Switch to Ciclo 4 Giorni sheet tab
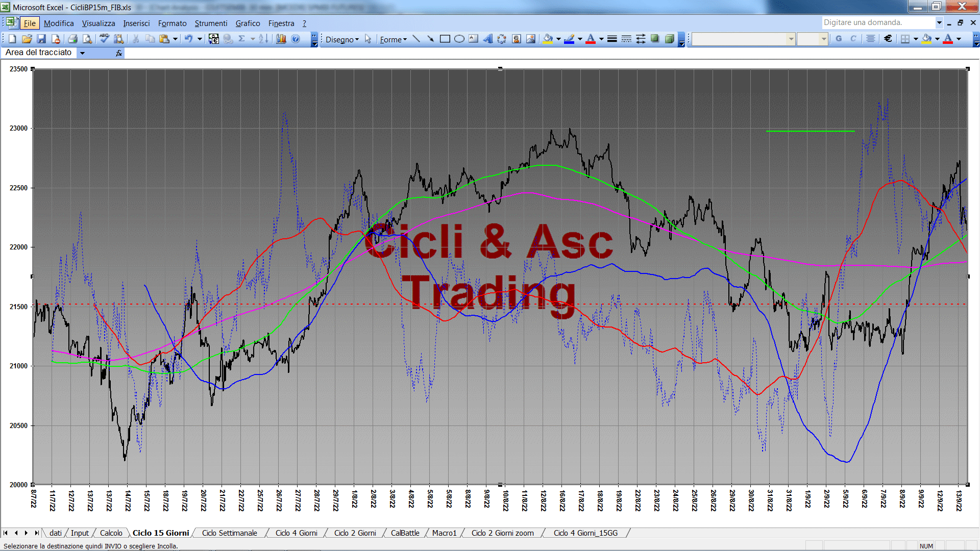This screenshot has width=980, height=551. click(297, 533)
